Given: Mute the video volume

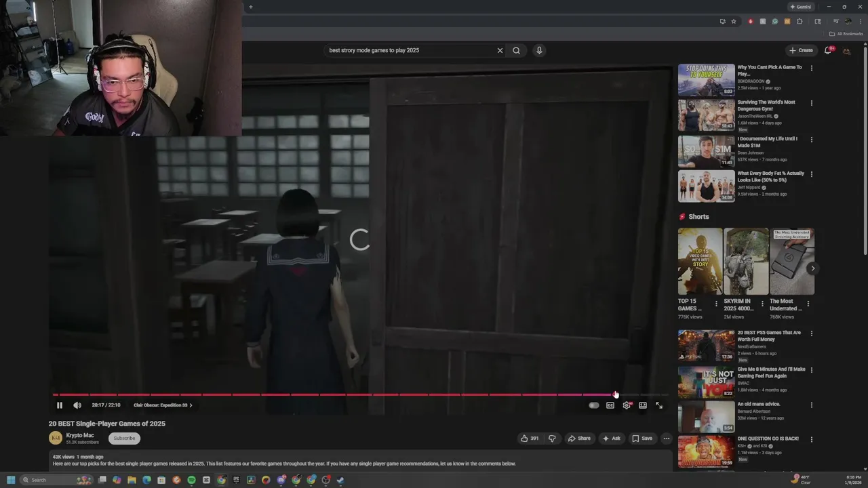Looking at the screenshot, I should [77, 405].
